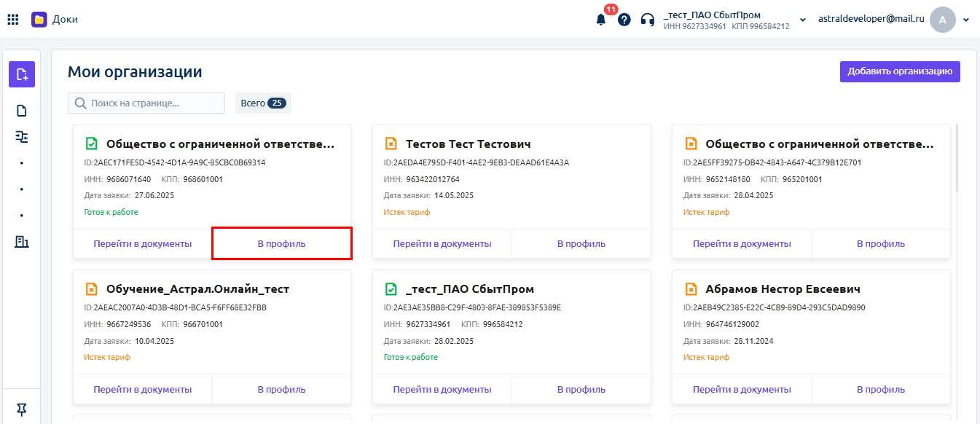This screenshot has height=424, width=980.
Task: Click date 27.06.2025
Action: [154, 195]
